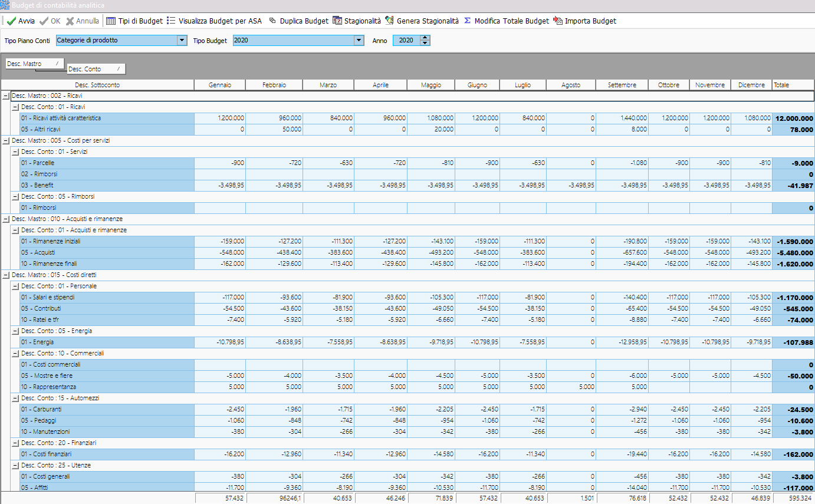This screenshot has width=815, height=504.
Task: Select the 10 - Rappresentanza row
Action: click(416, 387)
